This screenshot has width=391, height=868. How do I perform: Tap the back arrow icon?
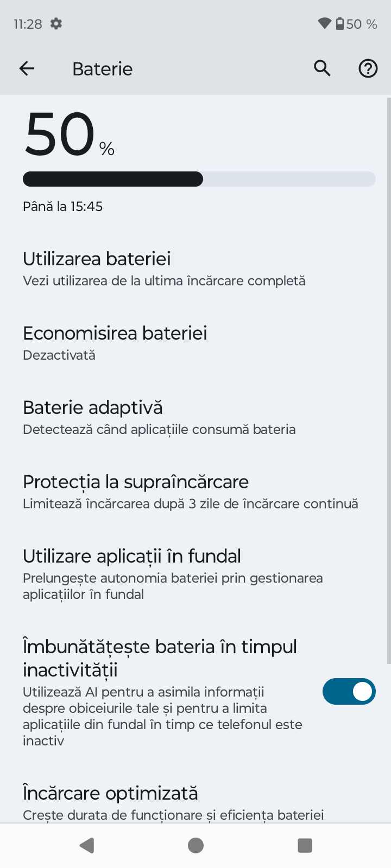point(27,68)
